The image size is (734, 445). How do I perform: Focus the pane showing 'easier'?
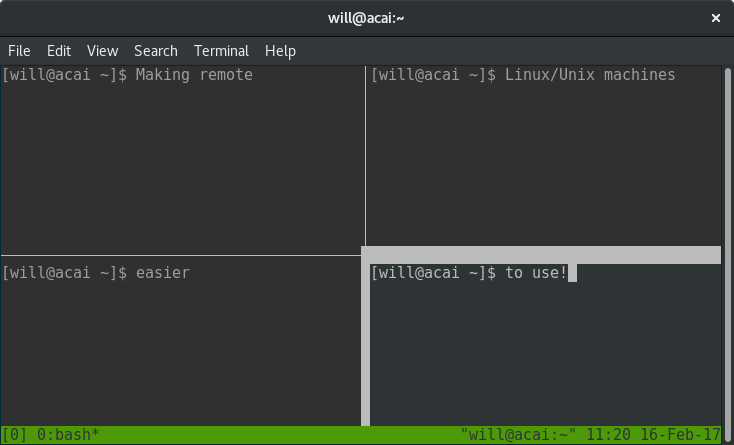[x=181, y=341]
